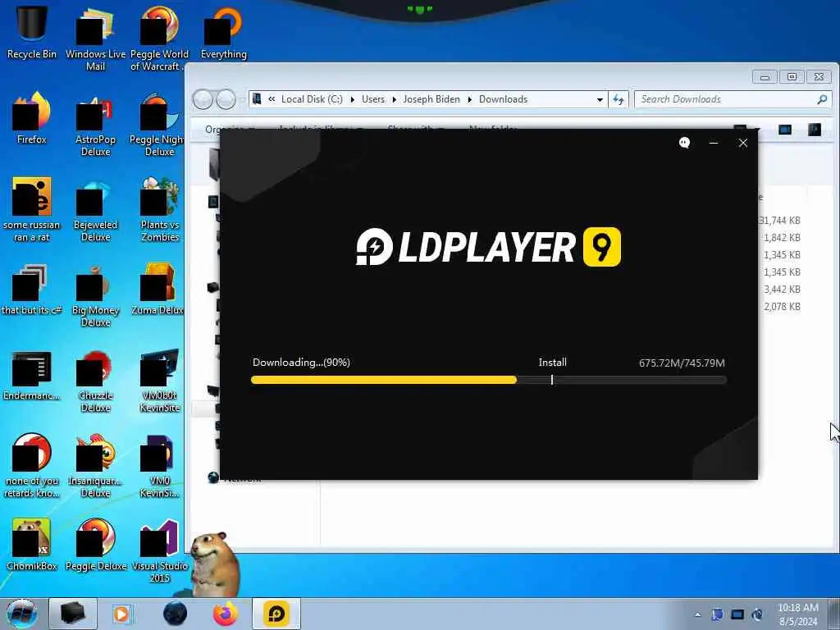The width and height of the screenshot is (840, 630).
Task: Maximize the Downloads Explorer window
Action: 792,76
